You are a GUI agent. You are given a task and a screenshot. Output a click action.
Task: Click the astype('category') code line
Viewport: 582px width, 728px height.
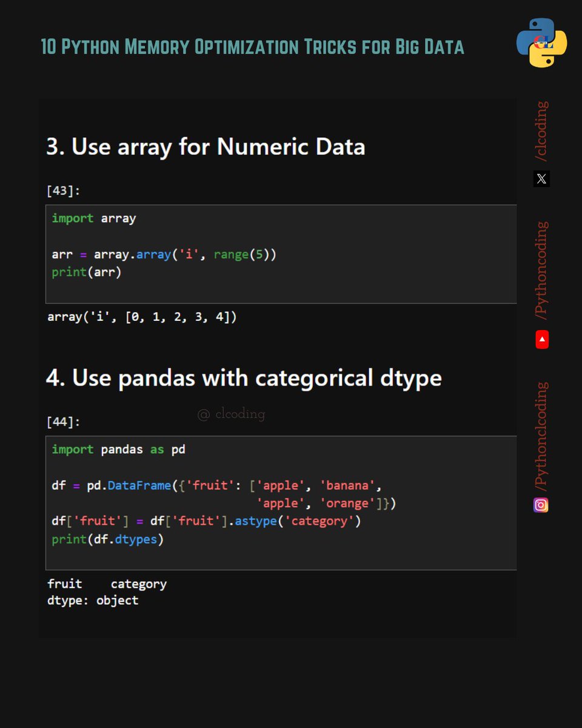click(x=206, y=521)
